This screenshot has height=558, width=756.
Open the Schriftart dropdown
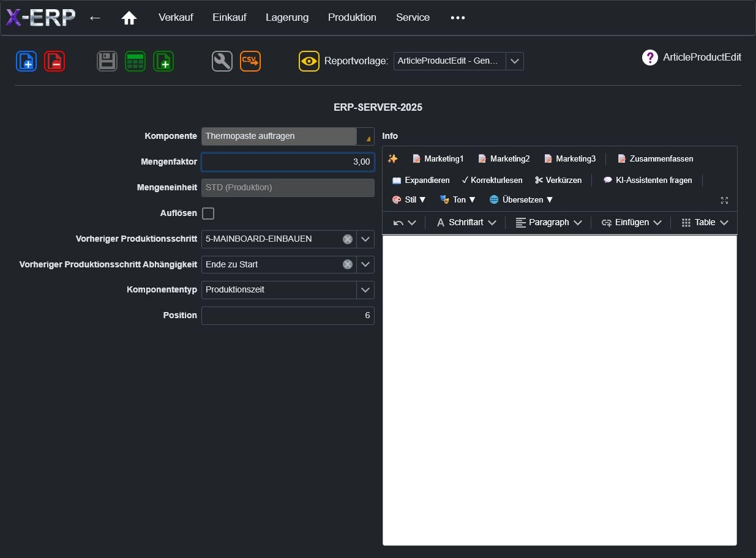click(x=466, y=223)
